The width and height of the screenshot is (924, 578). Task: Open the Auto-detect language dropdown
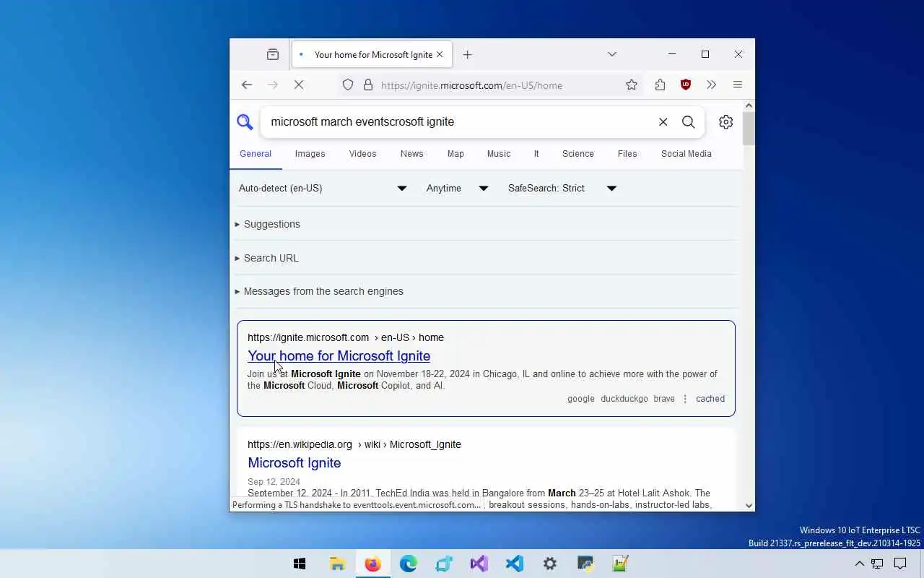coord(323,188)
